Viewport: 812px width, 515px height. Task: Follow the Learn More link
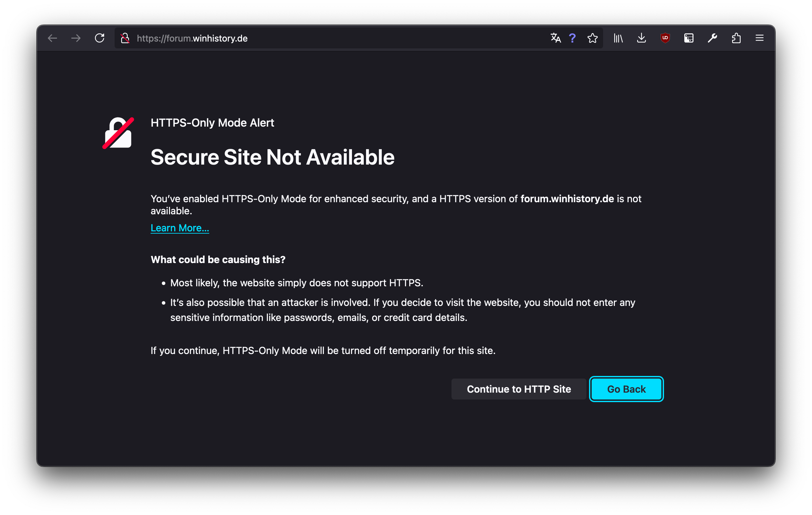click(x=180, y=228)
